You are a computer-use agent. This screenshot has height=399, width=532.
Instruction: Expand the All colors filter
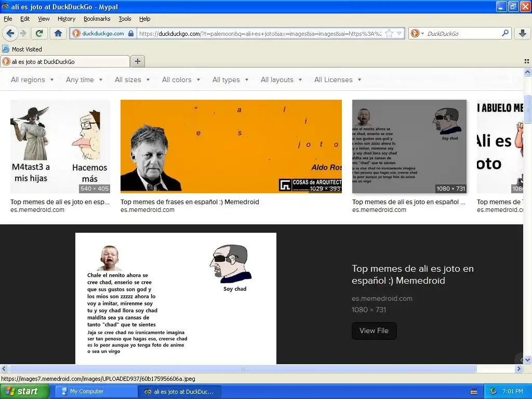click(x=181, y=79)
